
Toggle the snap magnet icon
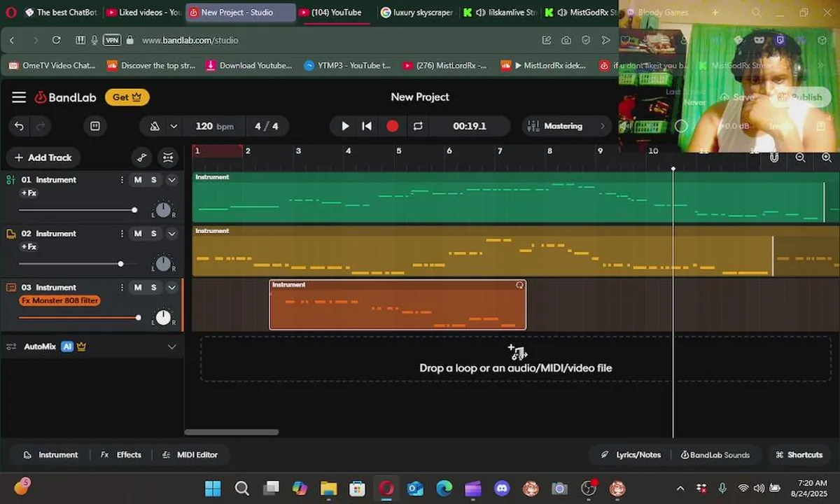774,157
